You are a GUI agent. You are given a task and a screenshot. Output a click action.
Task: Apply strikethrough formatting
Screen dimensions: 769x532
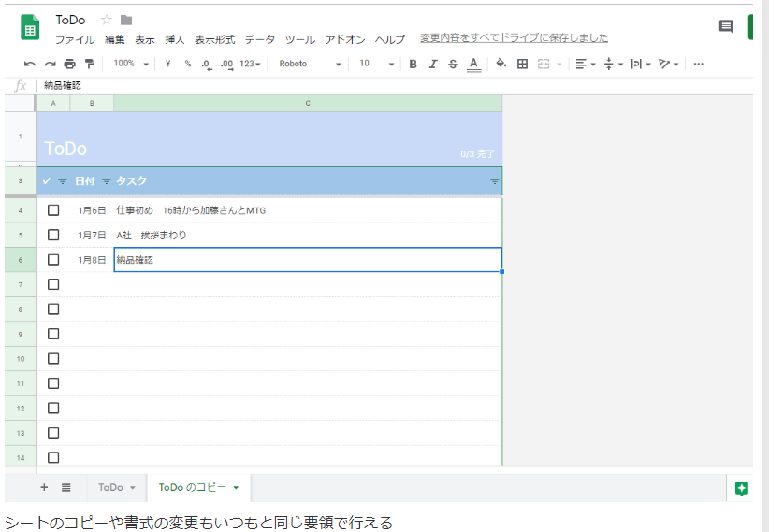tap(453, 64)
